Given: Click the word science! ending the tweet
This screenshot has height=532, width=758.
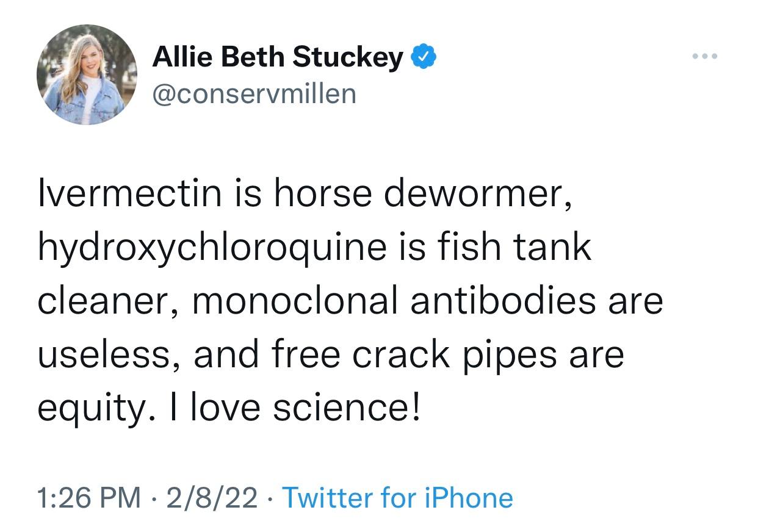Looking at the screenshot, I should click(x=346, y=408).
